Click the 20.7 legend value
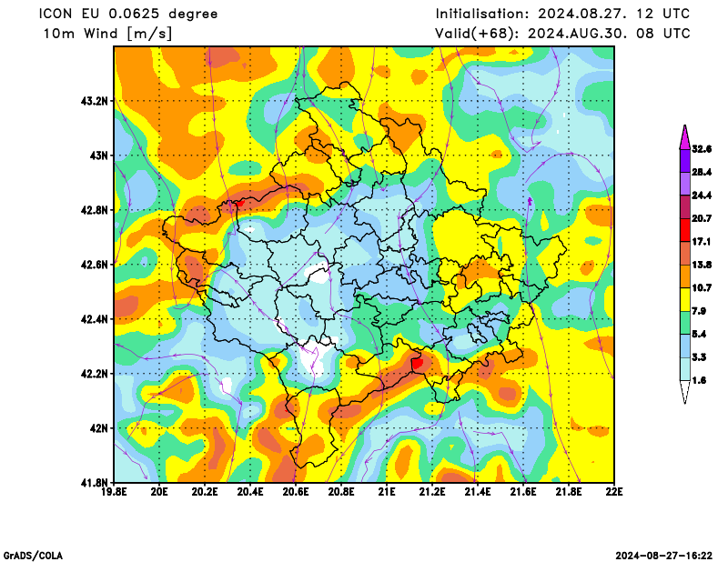Image resolution: width=728 pixels, height=562 pixels. (702, 218)
